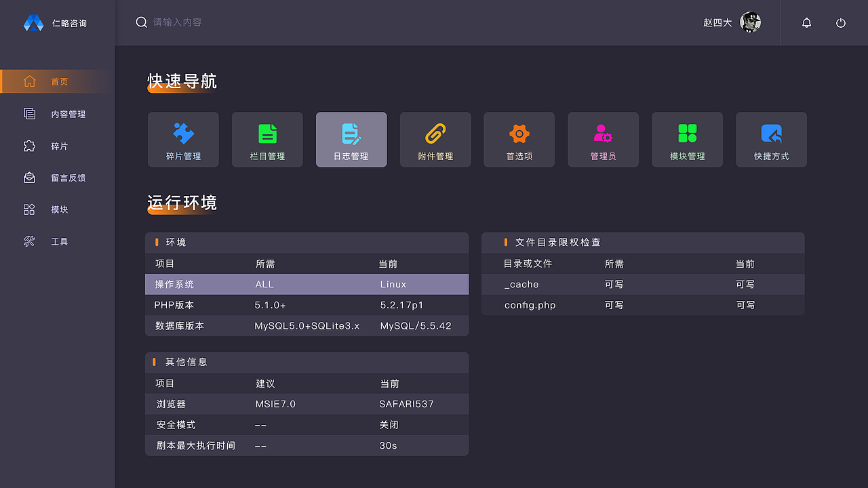The image size is (868, 488).
Task: Click the power logout icon
Action: 841,22
